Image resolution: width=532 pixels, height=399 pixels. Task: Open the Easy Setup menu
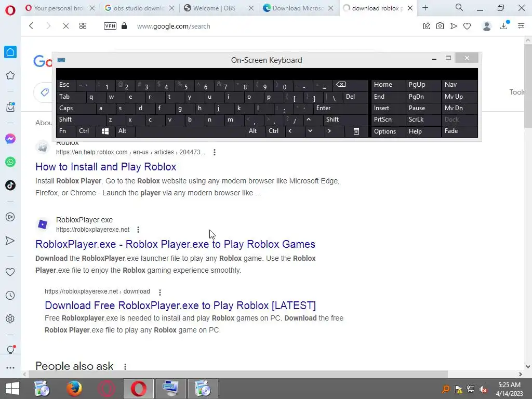[x=521, y=26]
